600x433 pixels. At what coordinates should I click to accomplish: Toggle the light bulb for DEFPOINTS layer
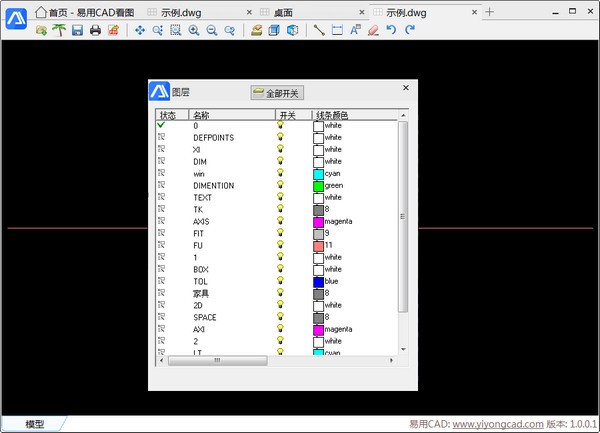280,137
